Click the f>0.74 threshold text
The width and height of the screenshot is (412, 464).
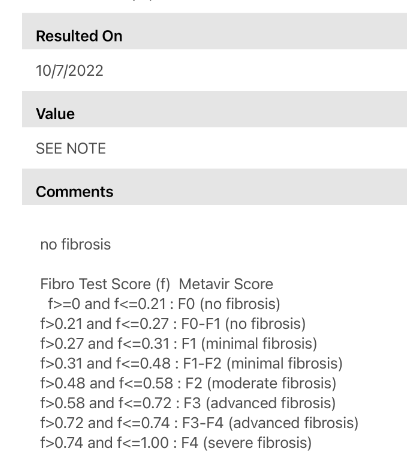[x=61, y=443]
